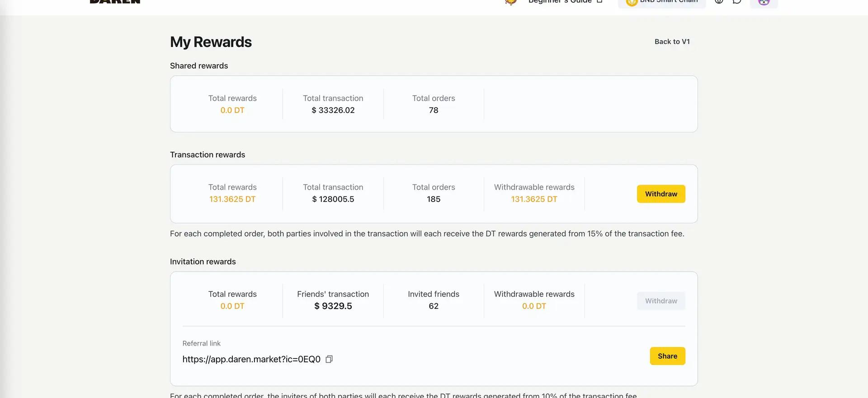Click the external-link icon after Beginner's Guide

pos(599,2)
